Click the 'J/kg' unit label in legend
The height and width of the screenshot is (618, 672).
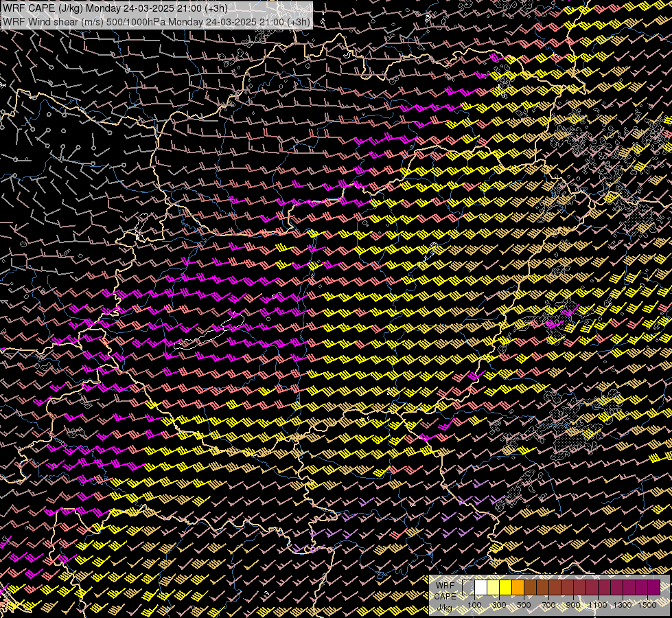point(444,608)
